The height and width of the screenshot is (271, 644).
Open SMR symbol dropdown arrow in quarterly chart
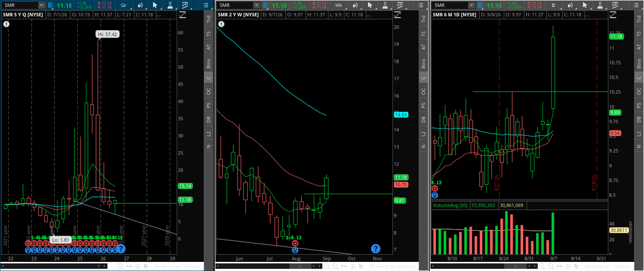[x=41, y=5]
